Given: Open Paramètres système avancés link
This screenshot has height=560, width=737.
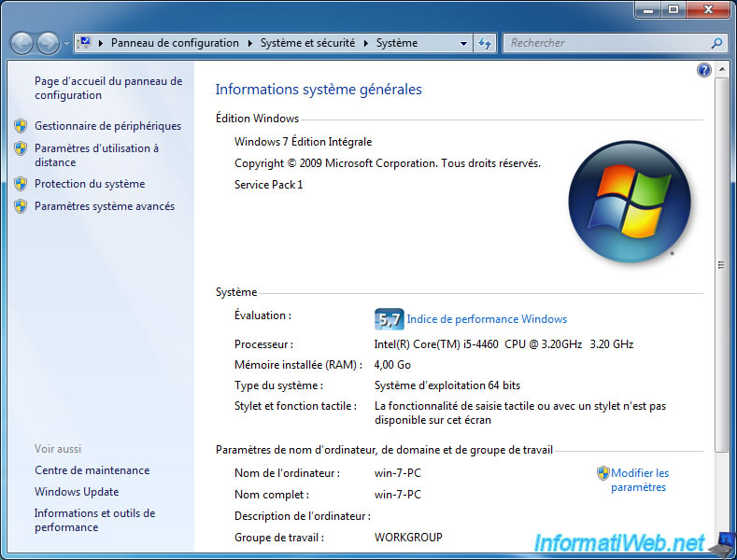Looking at the screenshot, I should pyautogui.click(x=105, y=206).
